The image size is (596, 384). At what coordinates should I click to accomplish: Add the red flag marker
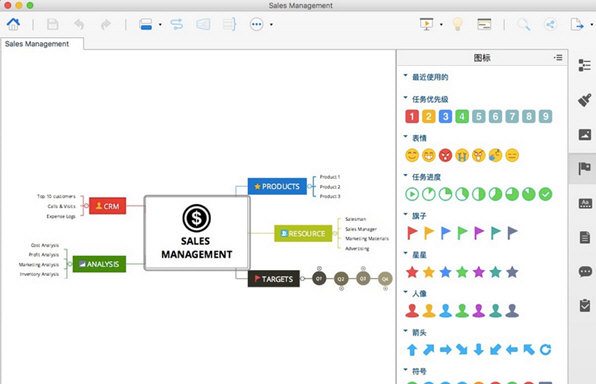(412, 233)
